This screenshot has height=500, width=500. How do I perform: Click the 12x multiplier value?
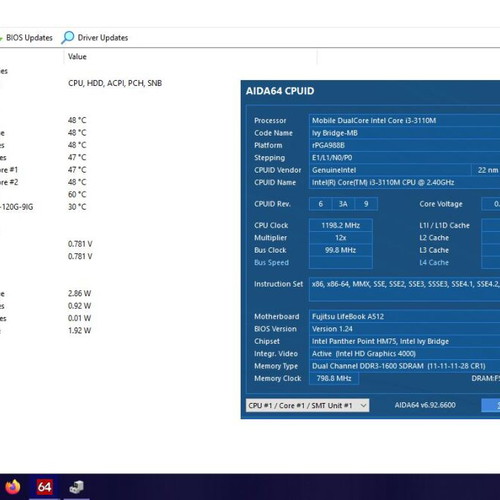click(x=341, y=238)
